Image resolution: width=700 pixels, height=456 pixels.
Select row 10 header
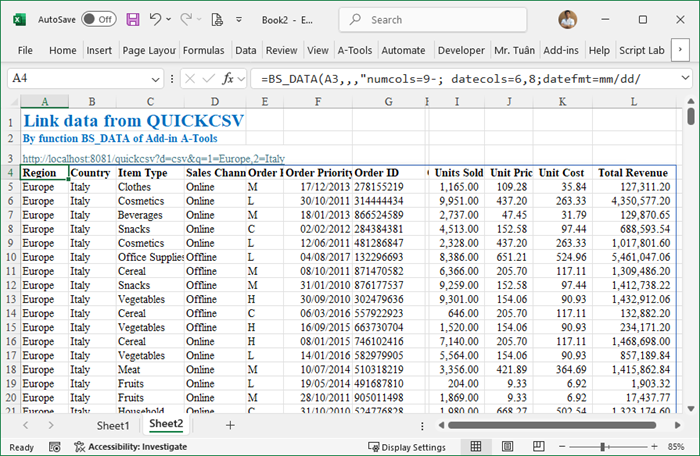pyautogui.click(x=11, y=257)
